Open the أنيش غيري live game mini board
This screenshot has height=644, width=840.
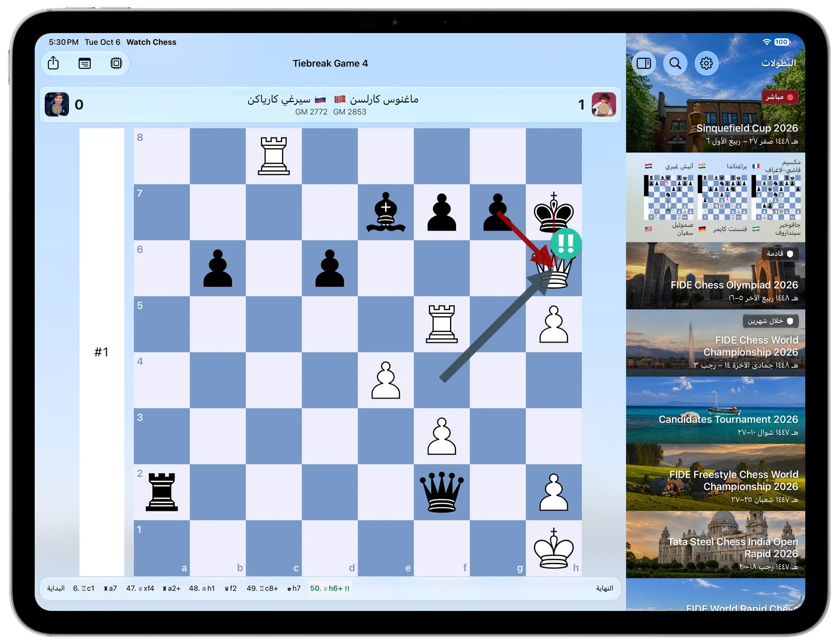click(668, 197)
